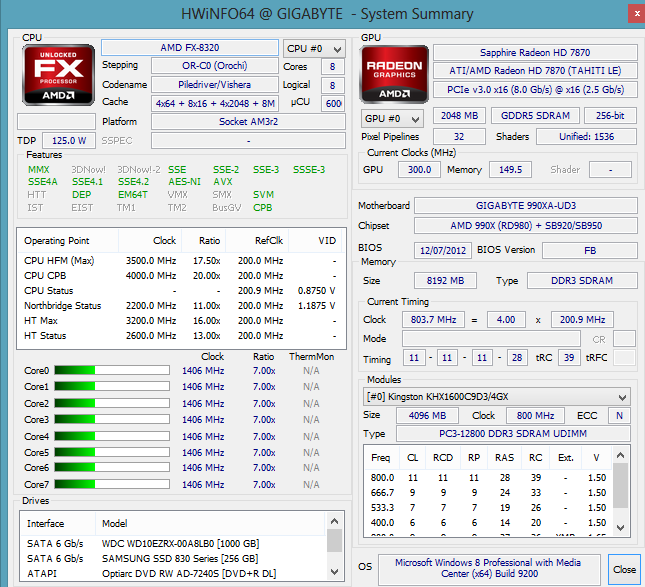Click the RefClk column header
The width and height of the screenshot is (645, 587).
[257, 241]
